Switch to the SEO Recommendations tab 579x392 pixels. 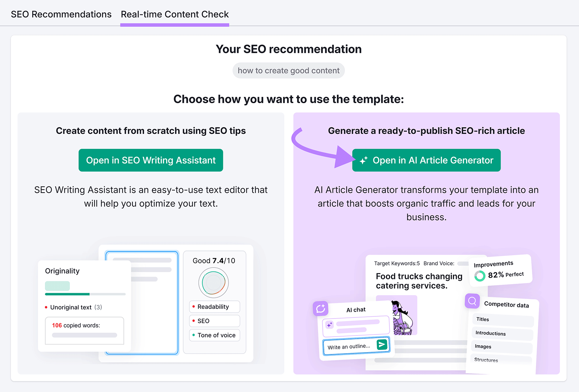pyautogui.click(x=61, y=14)
